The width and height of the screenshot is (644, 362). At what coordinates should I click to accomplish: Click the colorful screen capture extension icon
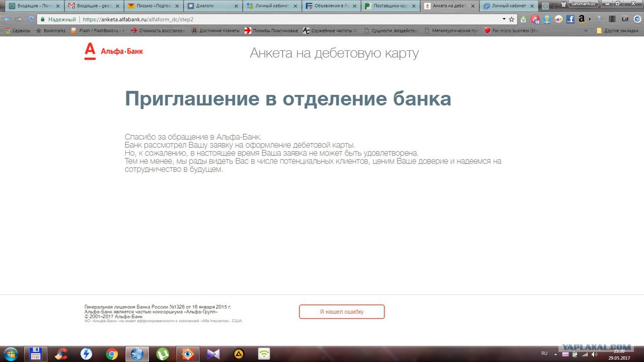(x=624, y=19)
